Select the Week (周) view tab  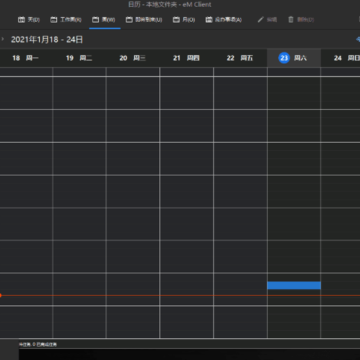point(104,20)
